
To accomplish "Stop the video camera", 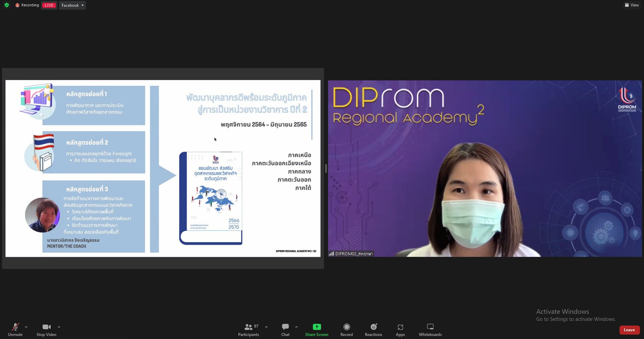I will click(x=46, y=330).
